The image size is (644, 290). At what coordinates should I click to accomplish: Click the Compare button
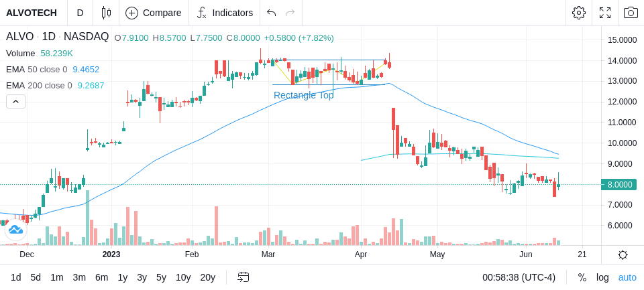click(153, 13)
